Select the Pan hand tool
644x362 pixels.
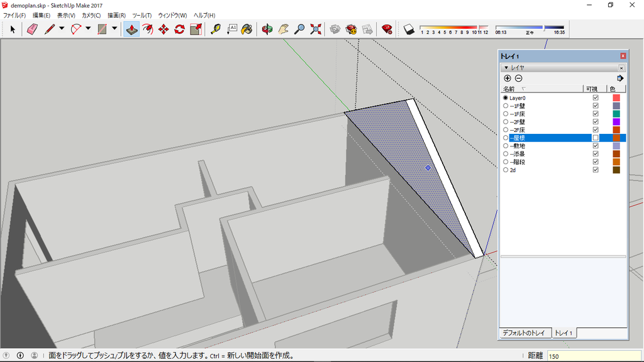coord(284,29)
